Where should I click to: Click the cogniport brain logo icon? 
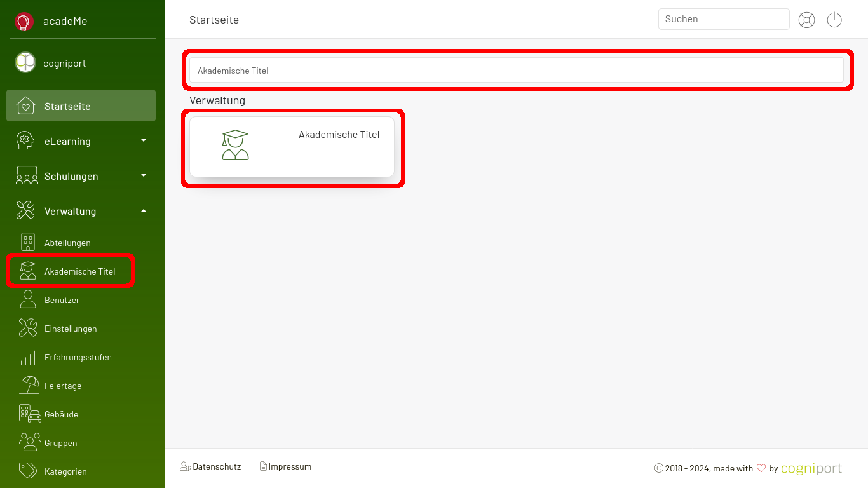tap(25, 62)
